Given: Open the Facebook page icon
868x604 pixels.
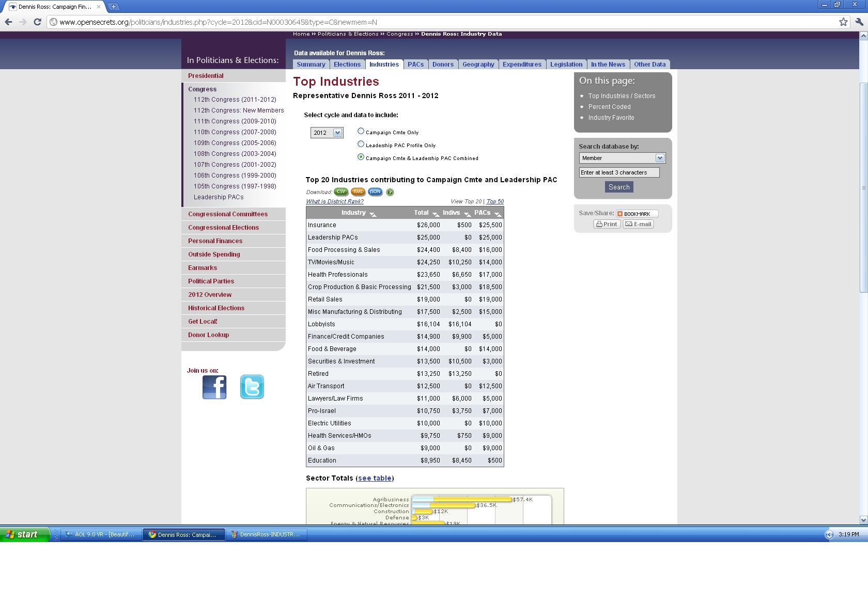Looking at the screenshot, I should pyautogui.click(x=214, y=387).
